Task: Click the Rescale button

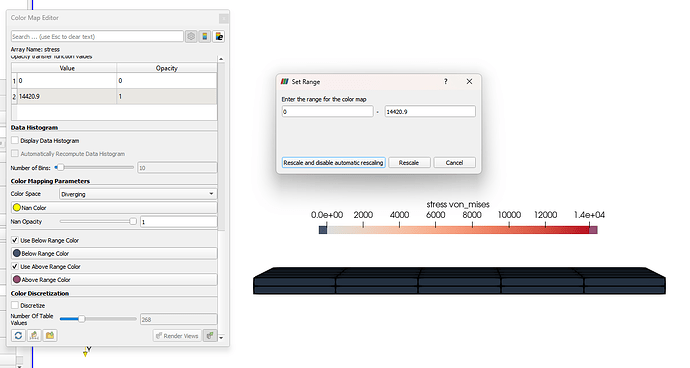Action: coord(409,162)
